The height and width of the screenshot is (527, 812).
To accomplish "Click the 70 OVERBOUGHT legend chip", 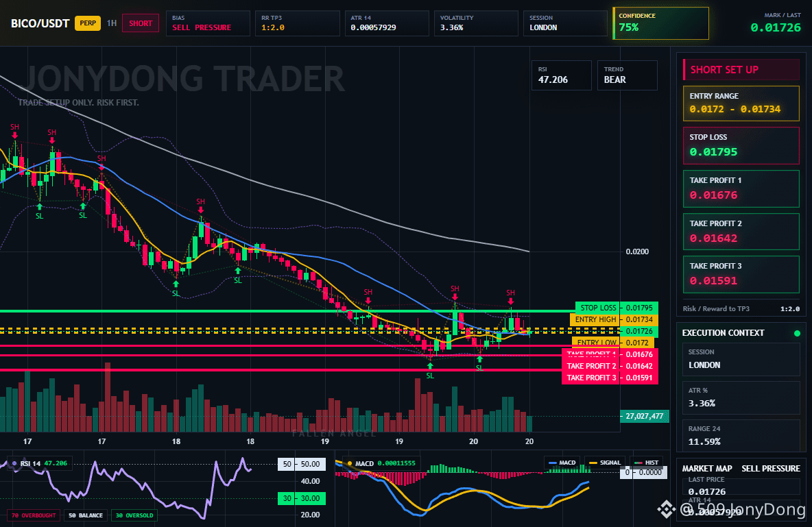I will coord(34,515).
